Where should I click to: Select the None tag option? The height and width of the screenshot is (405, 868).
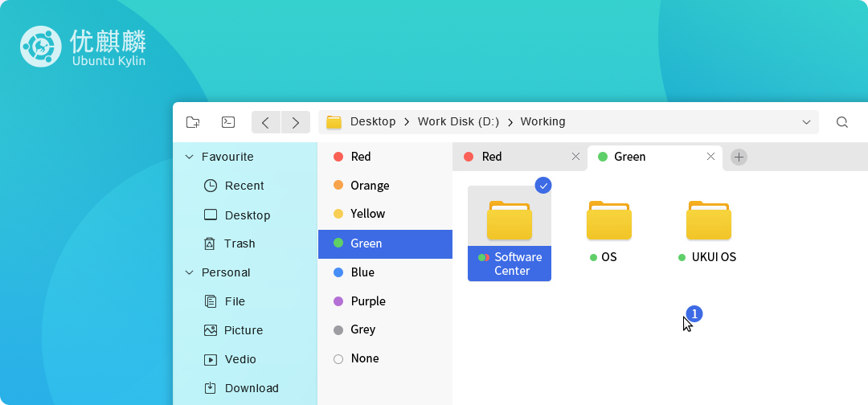tap(364, 358)
